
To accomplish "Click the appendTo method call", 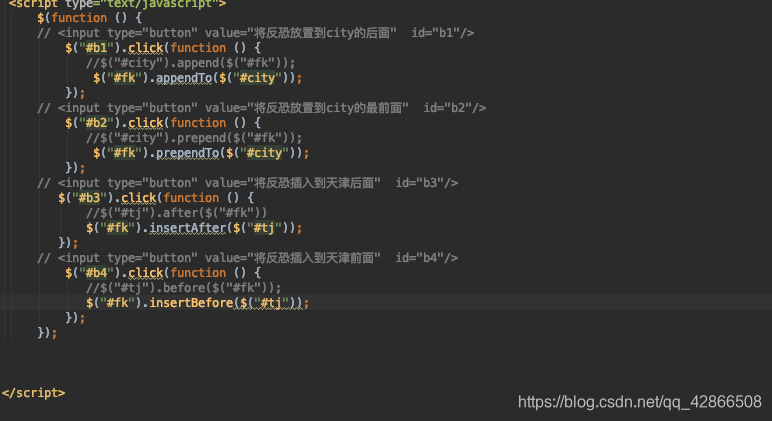I will pyautogui.click(x=184, y=78).
